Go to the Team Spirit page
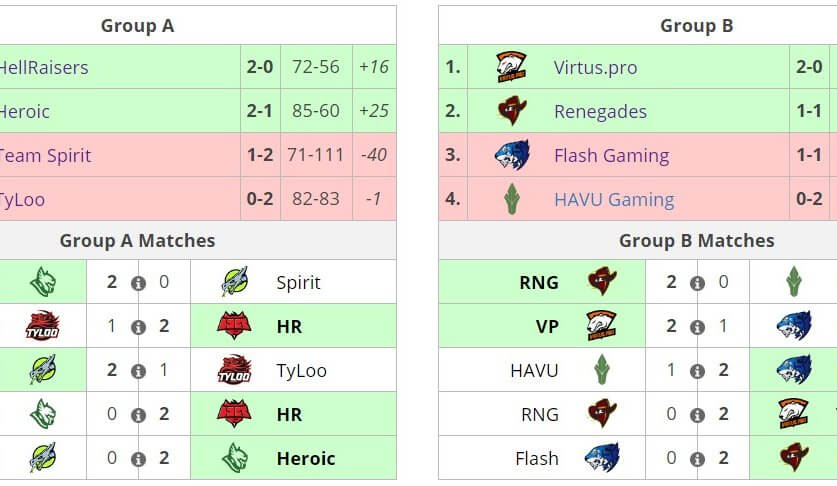This screenshot has height=486, width=837. (45, 156)
